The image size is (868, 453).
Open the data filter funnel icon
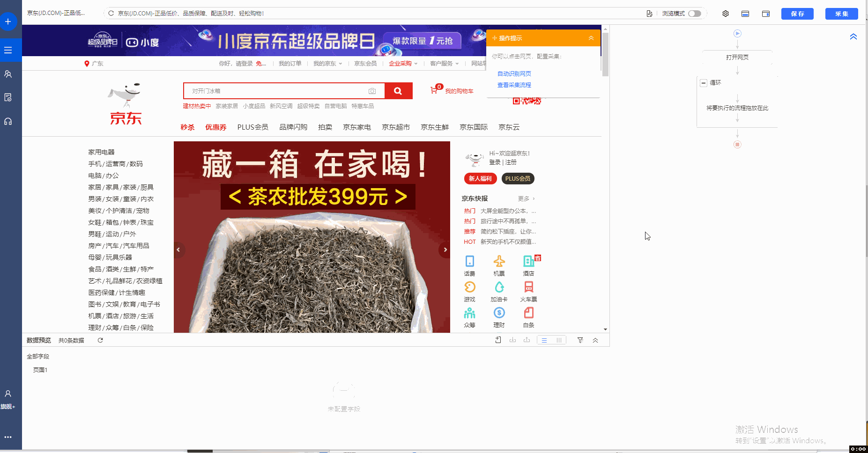[x=580, y=340]
